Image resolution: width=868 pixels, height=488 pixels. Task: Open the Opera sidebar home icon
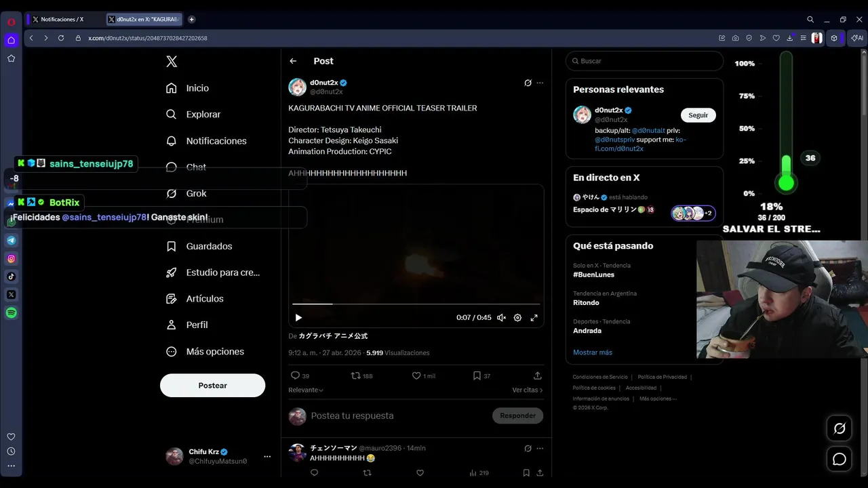coord(12,41)
